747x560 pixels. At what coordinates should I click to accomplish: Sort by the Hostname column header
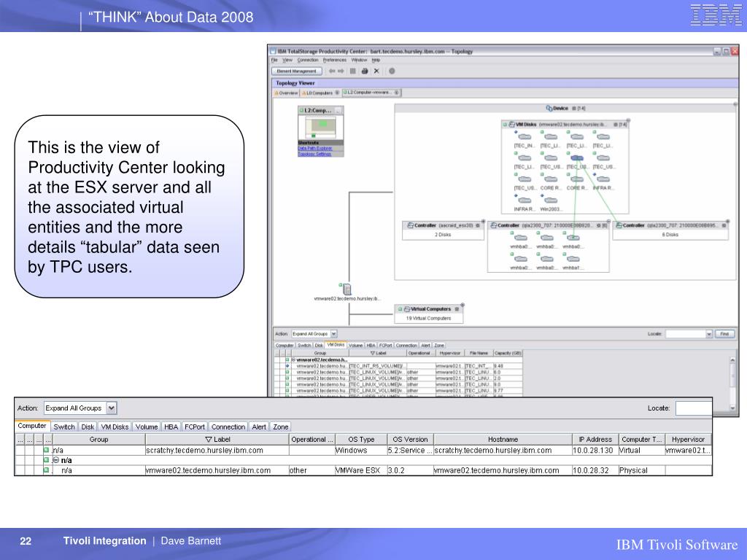click(503, 440)
